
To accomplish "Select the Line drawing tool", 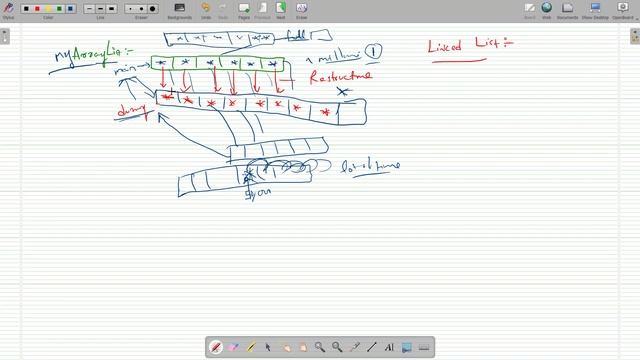I will pyautogui.click(x=372, y=347).
